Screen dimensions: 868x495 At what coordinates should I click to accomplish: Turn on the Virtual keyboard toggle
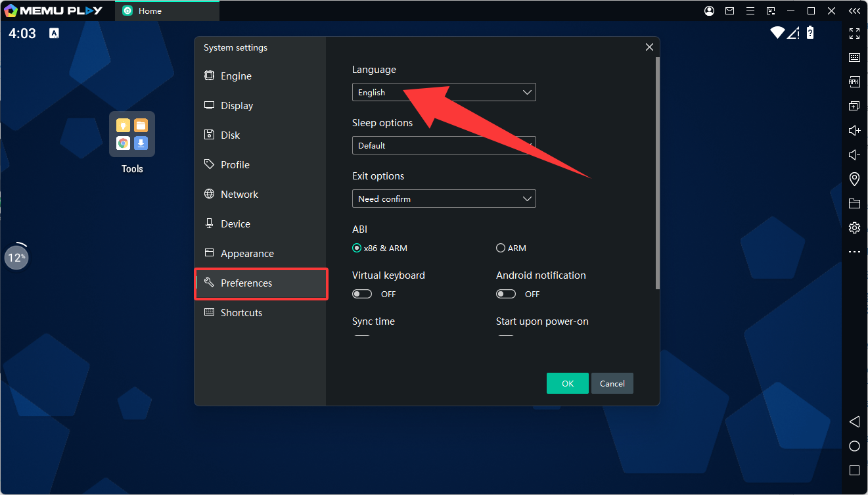pyautogui.click(x=362, y=294)
